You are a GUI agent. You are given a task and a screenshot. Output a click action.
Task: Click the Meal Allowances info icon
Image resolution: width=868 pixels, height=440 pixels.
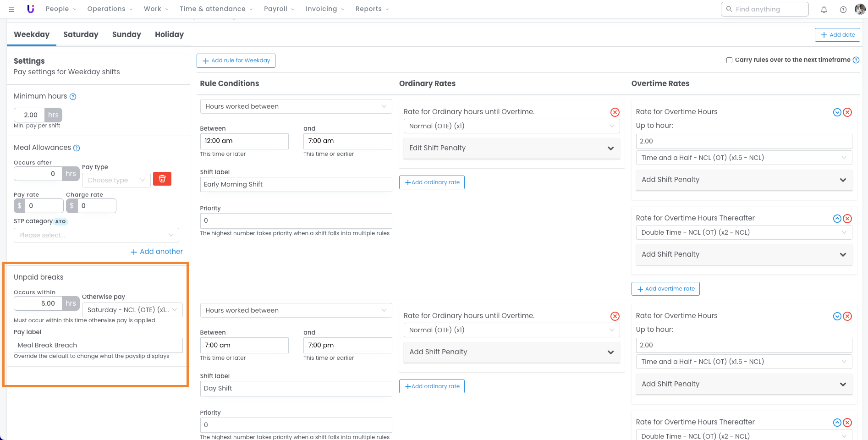click(x=77, y=148)
